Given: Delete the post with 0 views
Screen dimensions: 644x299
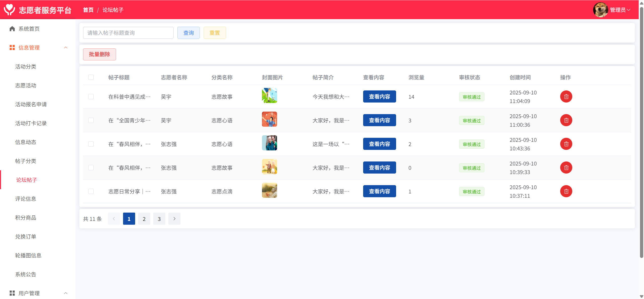Looking at the screenshot, I should click(566, 168).
